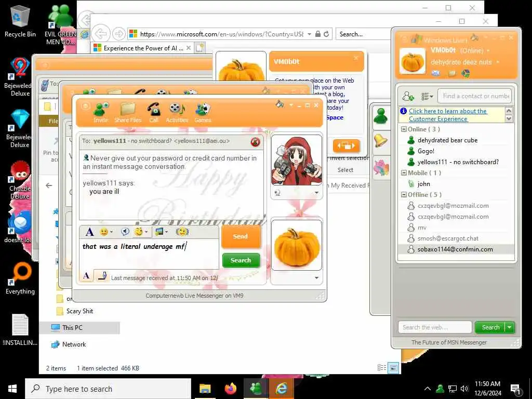Click the Internet Explorer back arrow

pos(101,34)
